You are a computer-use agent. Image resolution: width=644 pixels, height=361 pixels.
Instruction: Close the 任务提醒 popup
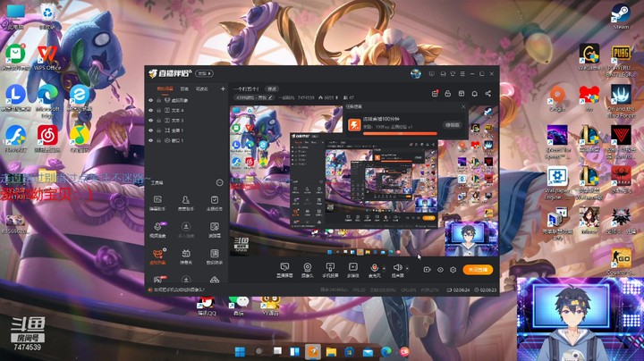pyautogui.click(x=463, y=106)
